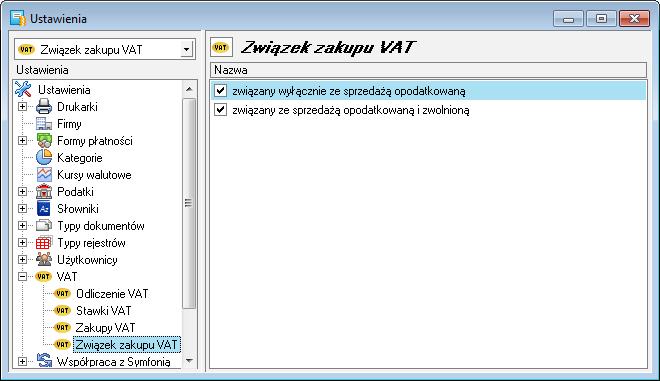Click the Kursy walutowe chart icon
This screenshot has height=381, width=660.
[x=44, y=175]
